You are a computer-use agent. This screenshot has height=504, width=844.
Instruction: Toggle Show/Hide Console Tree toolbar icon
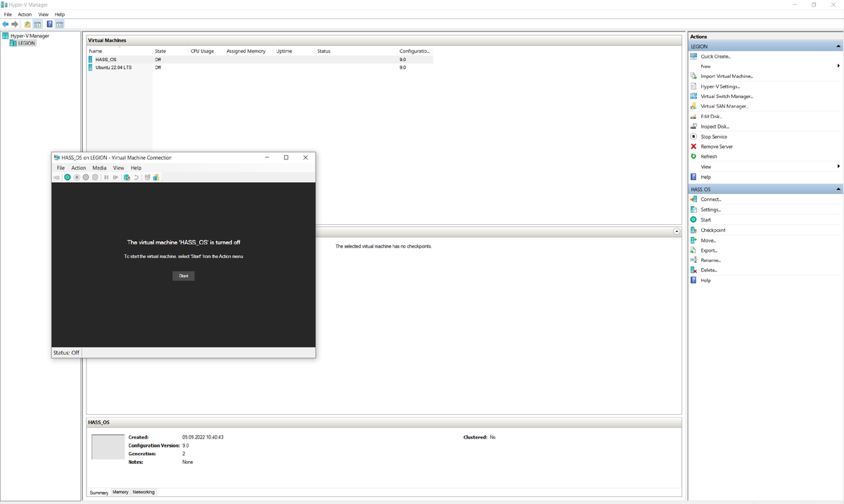37,24
